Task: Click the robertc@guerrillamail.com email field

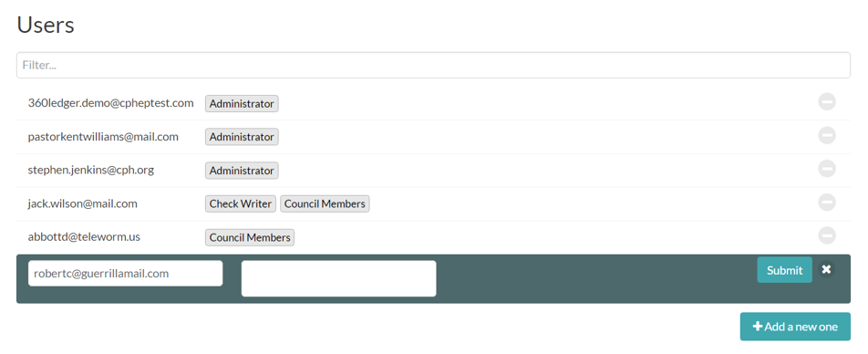Action: click(x=126, y=274)
